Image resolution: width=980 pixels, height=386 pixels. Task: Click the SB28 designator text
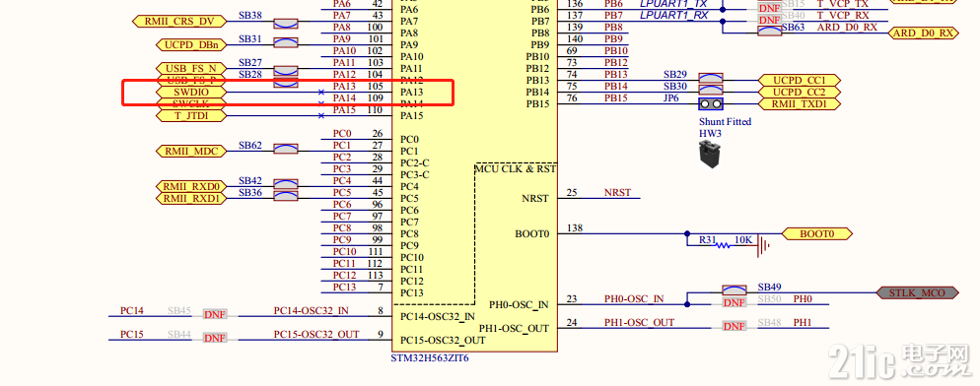pos(250,74)
